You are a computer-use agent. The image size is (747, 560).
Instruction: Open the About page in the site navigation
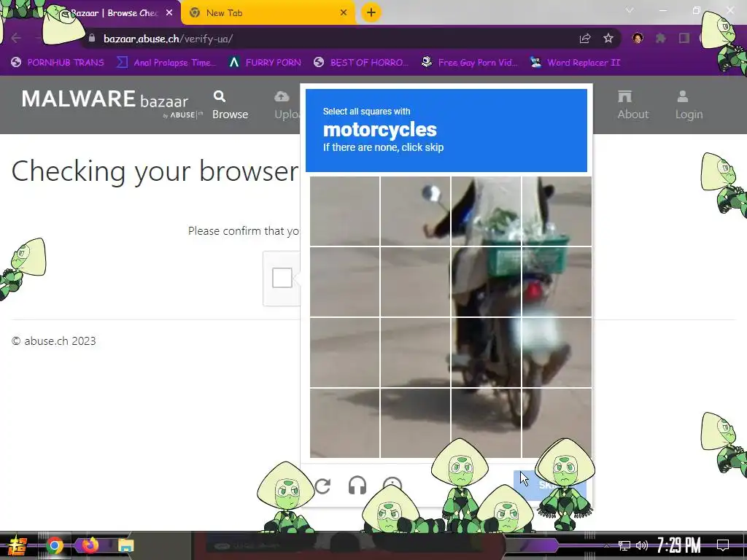633,105
